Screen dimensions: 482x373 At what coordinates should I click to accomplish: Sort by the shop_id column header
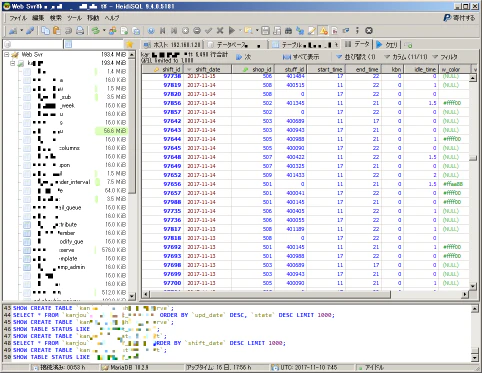253,69
